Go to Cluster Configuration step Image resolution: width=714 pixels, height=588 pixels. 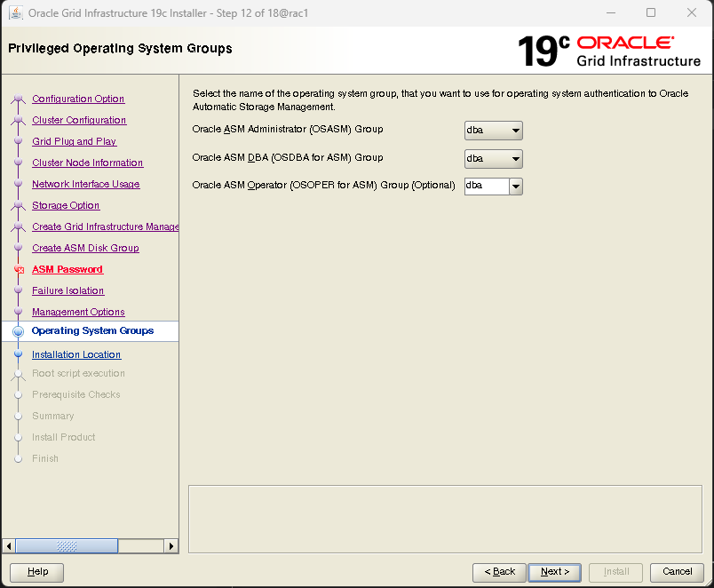[x=79, y=120]
